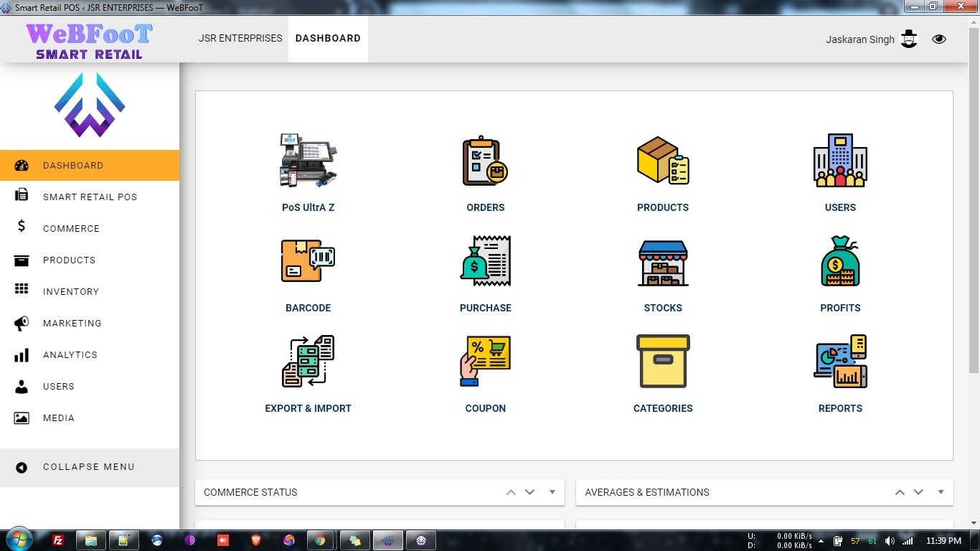Open the PoS UltrA Z terminal icon
The height and width of the screenshot is (551, 980).
point(308,161)
